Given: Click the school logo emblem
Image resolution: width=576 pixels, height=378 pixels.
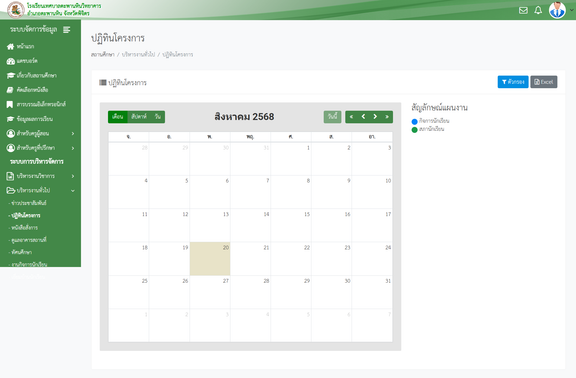Looking at the screenshot, I should coord(16,10).
